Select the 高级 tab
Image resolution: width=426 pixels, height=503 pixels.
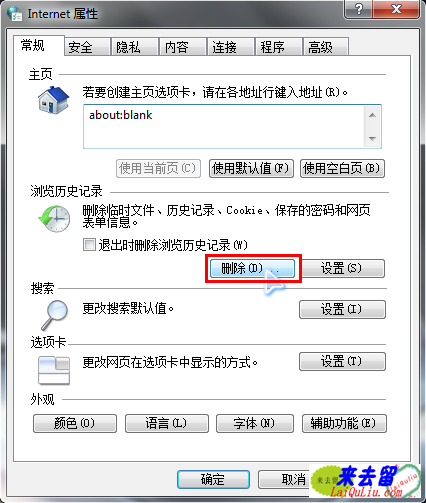coord(326,47)
